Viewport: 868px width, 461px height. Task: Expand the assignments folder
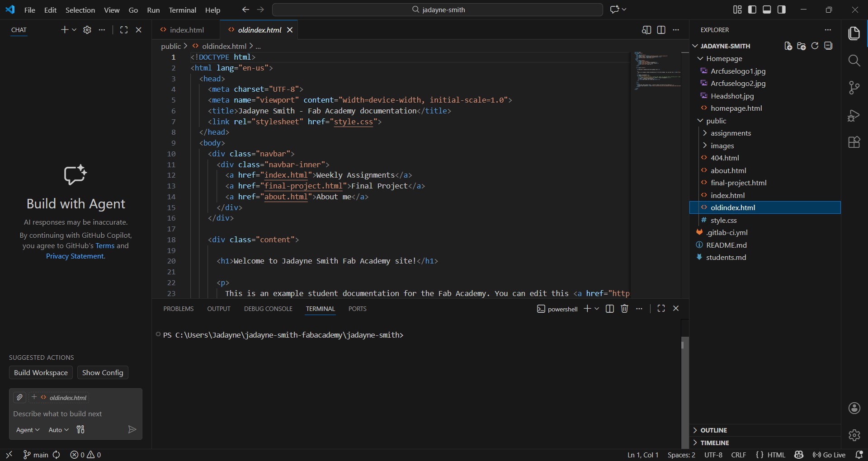[x=731, y=133]
